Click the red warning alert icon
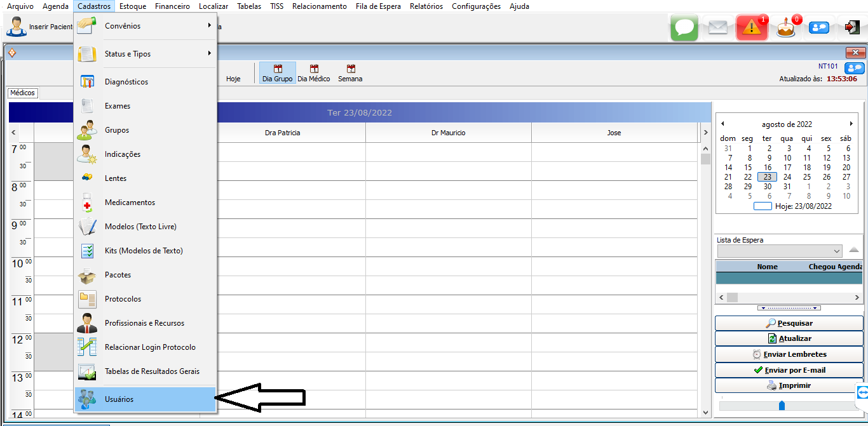868x426 pixels. (x=752, y=28)
